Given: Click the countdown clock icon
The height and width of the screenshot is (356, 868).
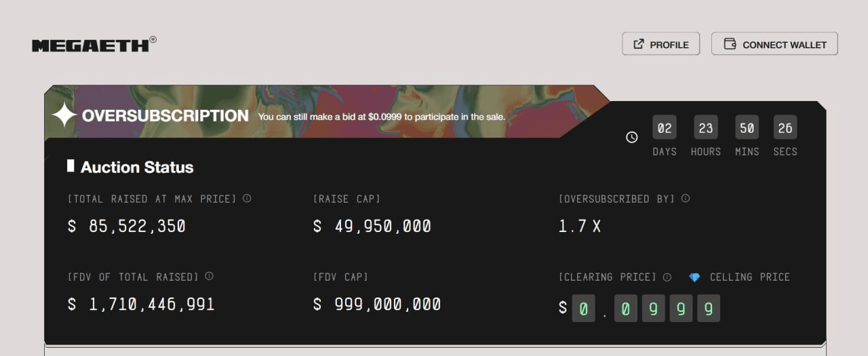Looking at the screenshot, I should 631,137.
